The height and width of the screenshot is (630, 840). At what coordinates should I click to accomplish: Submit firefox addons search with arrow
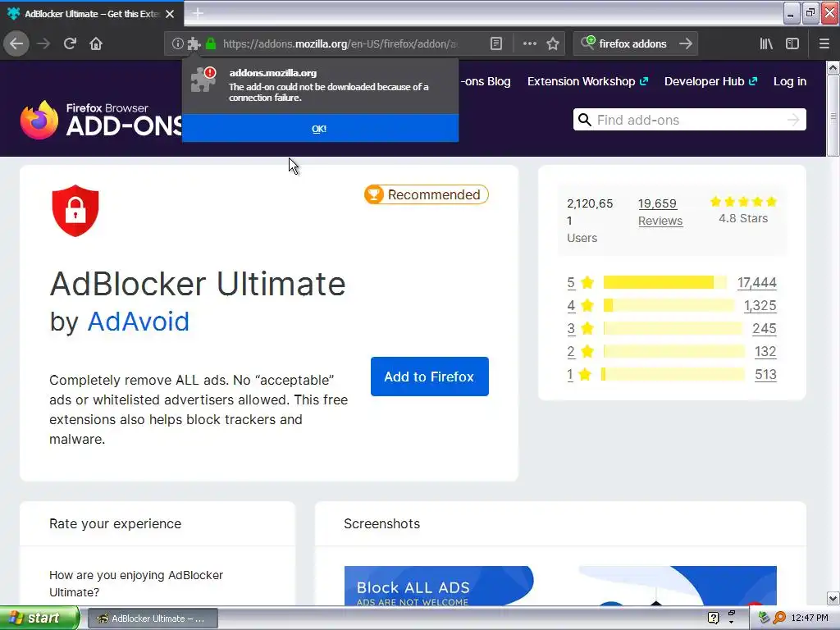click(x=686, y=43)
